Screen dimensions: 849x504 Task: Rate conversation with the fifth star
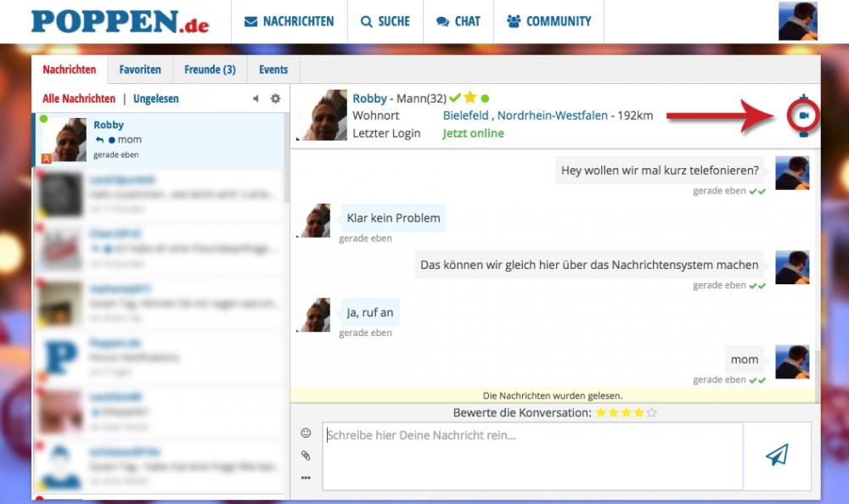(x=651, y=413)
